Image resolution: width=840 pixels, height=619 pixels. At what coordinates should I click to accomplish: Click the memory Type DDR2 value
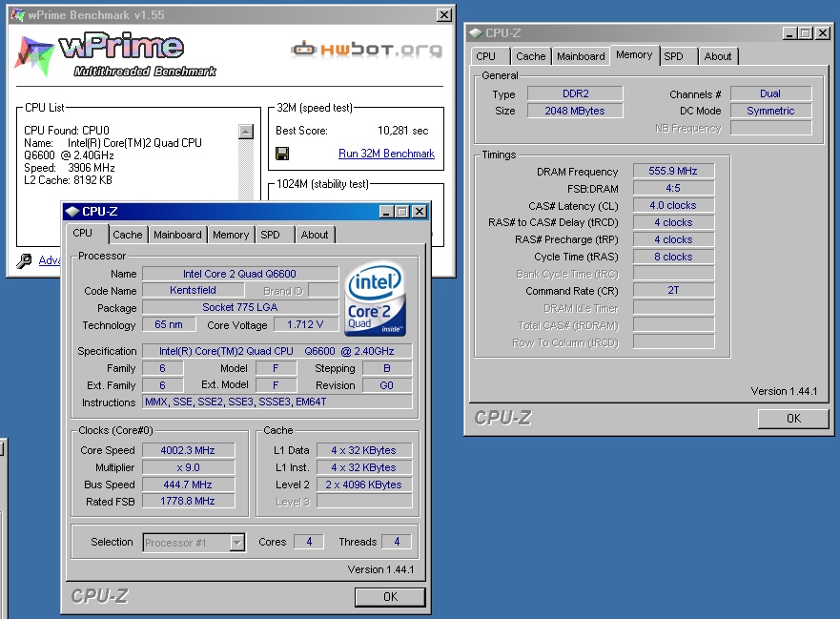[575, 93]
